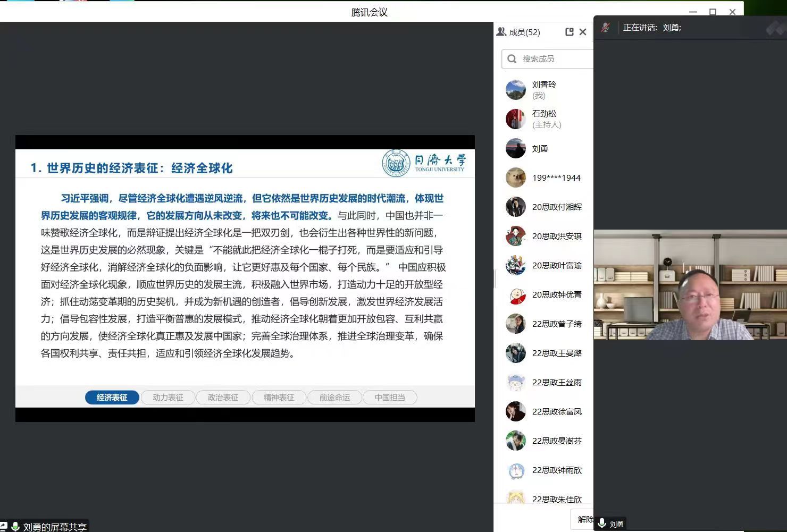Select host 石劲松 in member list

click(x=544, y=119)
